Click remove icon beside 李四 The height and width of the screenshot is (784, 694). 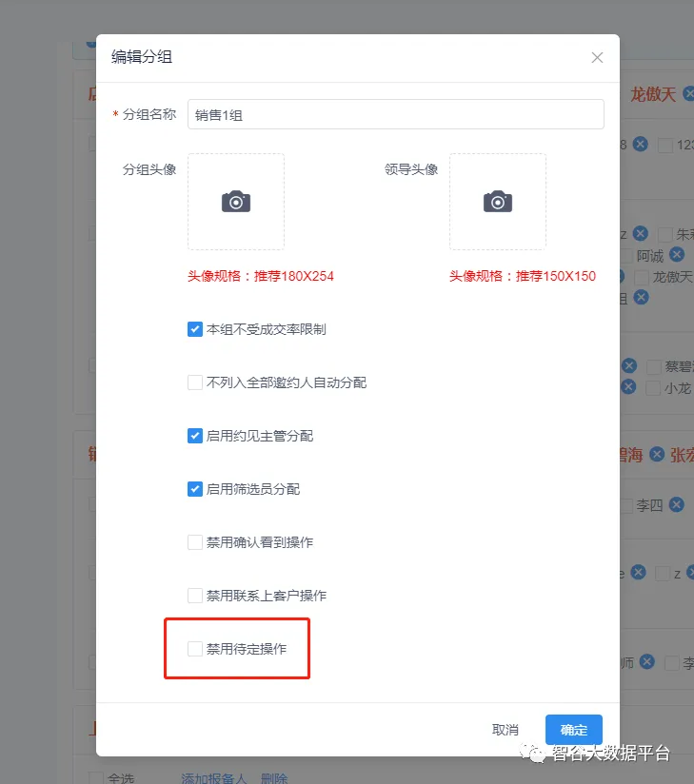[676, 504]
